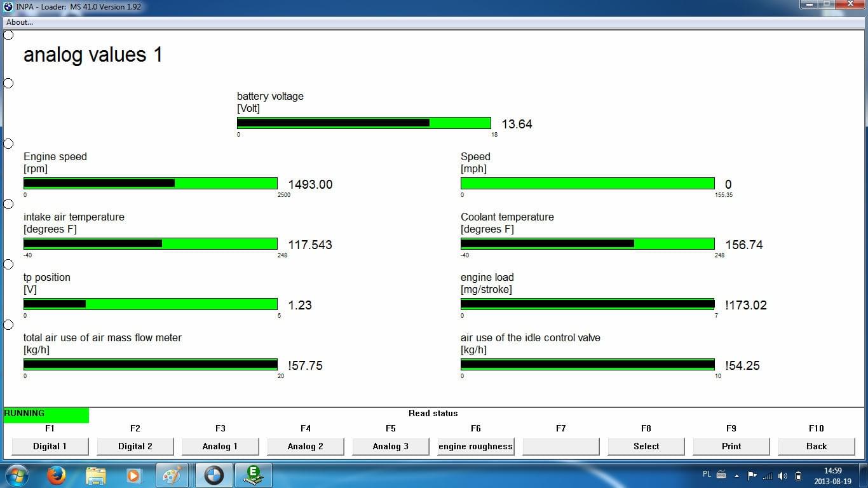Image resolution: width=868 pixels, height=488 pixels.
Task: Print the current analog values
Action: [731, 446]
